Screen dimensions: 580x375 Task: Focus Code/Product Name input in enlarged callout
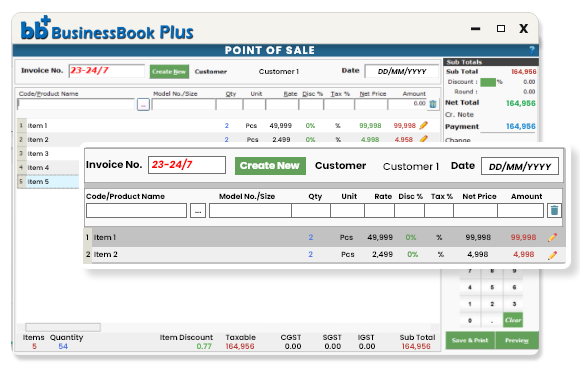pyautogui.click(x=136, y=211)
